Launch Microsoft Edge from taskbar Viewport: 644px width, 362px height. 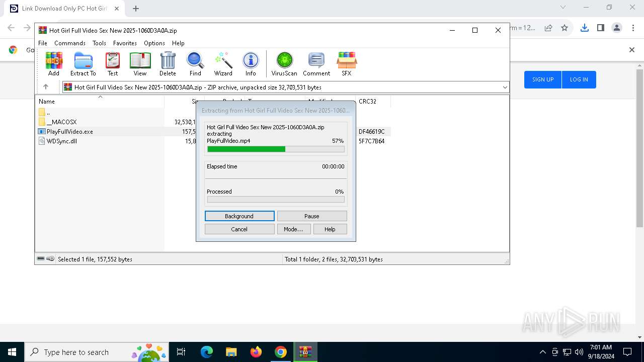click(207, 352)
